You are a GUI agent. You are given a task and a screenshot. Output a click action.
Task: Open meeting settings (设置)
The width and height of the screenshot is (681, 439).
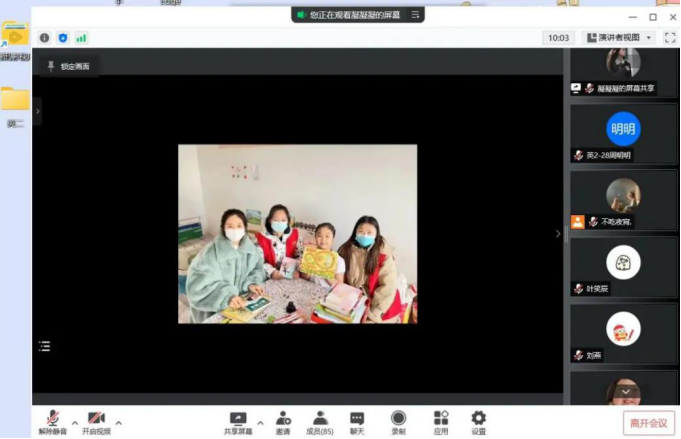[x=478, y=422]
